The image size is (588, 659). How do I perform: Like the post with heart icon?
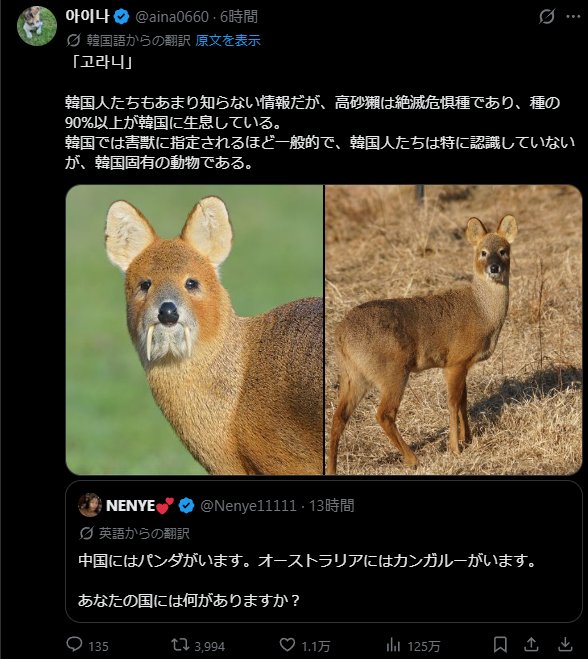pyautogui.click(x=287, y=644)
